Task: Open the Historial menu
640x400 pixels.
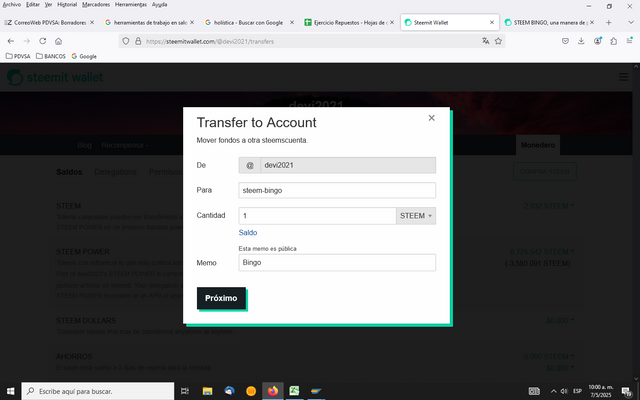Action: [67, 4]
